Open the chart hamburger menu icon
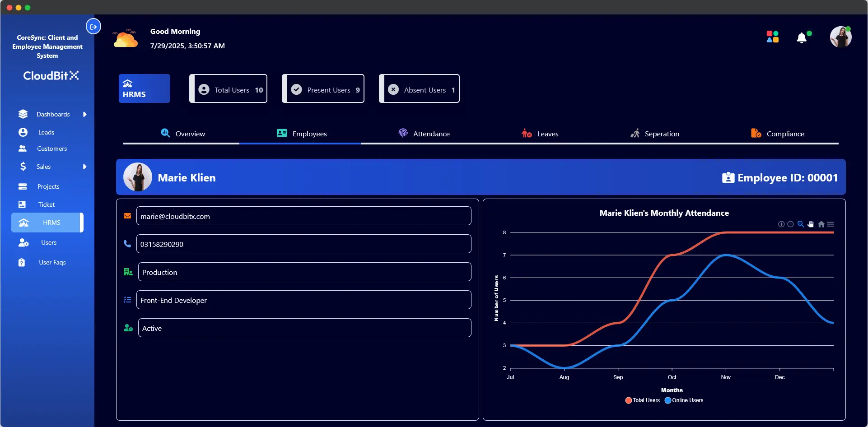868x427 pixels. click(831, 224)
